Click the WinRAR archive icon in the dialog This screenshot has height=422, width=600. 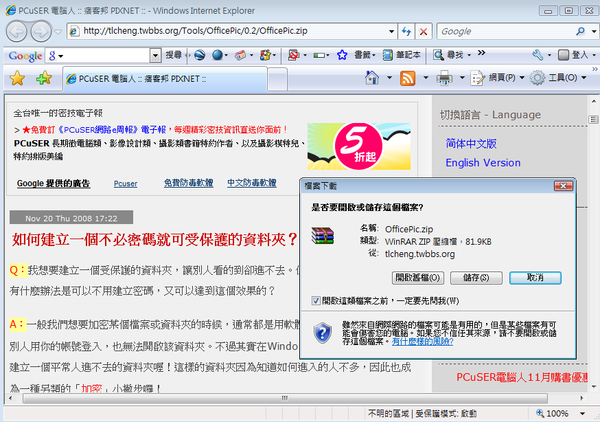pyautogui.click(x=323, y=236)
